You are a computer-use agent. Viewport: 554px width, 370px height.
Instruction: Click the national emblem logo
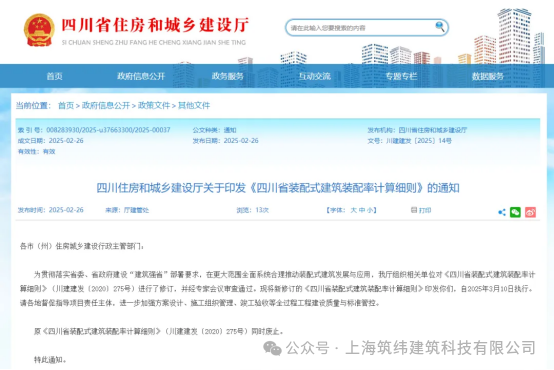(39, 30)
